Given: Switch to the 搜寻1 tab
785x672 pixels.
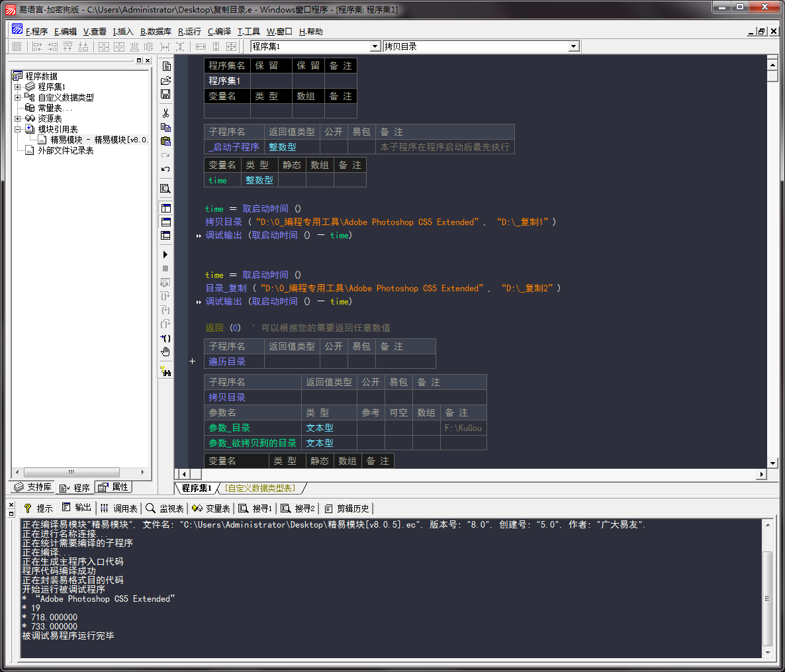Looking at the screenshot, I should 255,508.
